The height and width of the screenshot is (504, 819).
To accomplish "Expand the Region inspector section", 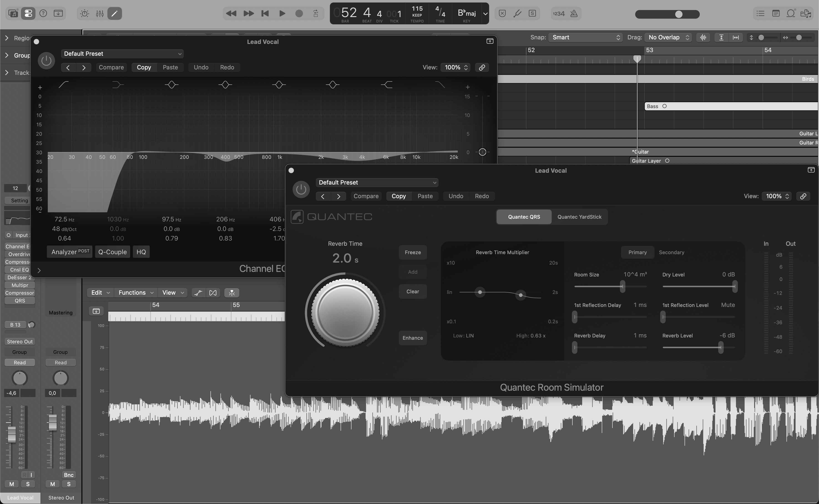I will coord(7,38).
